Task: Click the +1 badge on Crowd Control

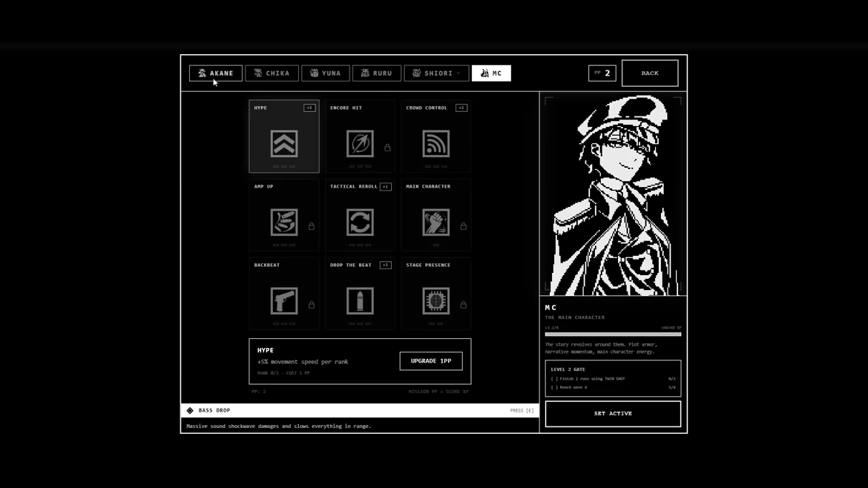Action: point(461,108)
